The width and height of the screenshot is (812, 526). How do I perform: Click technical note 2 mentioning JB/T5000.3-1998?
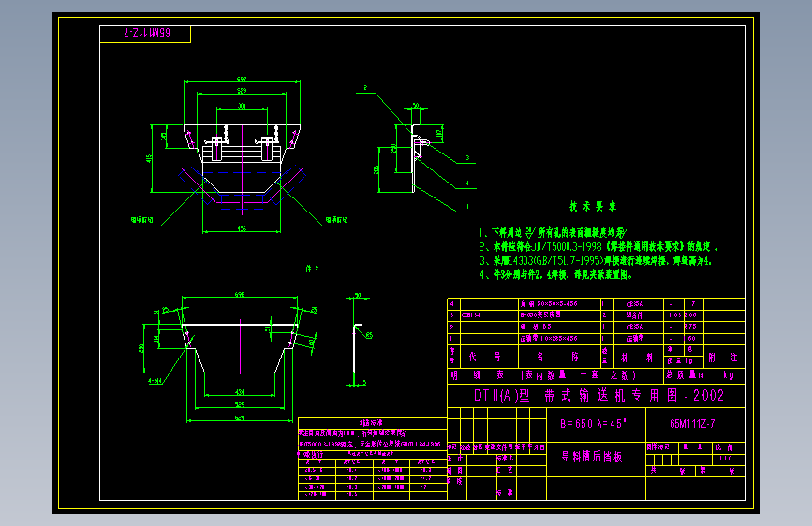coord(598,247)
